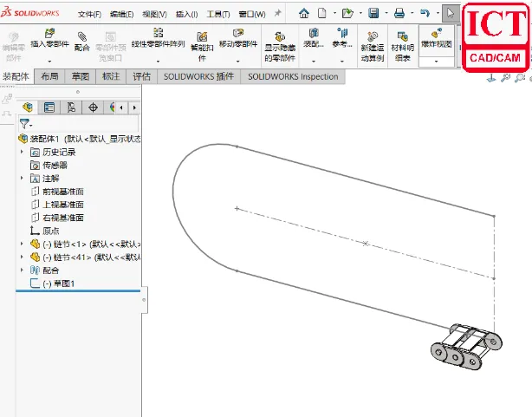Switch to SOLIDWORKS Inspection tab

tap(293, 76)
